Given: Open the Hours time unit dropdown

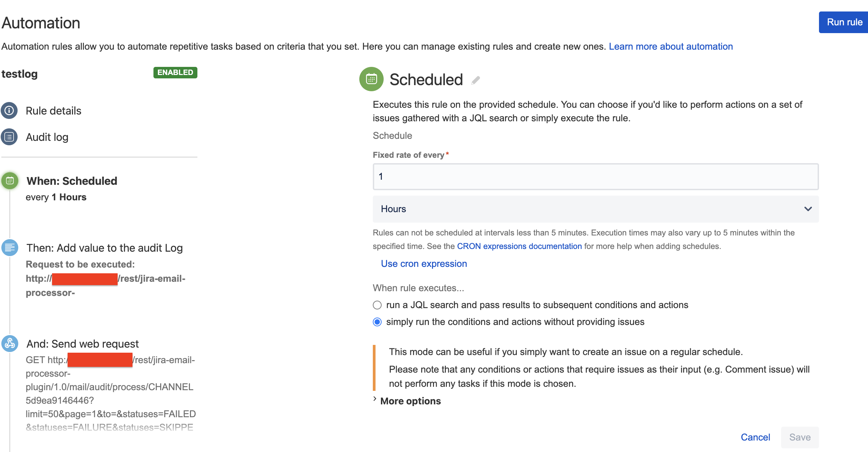Looking at the screenshot, I should (x=595, y=209).
